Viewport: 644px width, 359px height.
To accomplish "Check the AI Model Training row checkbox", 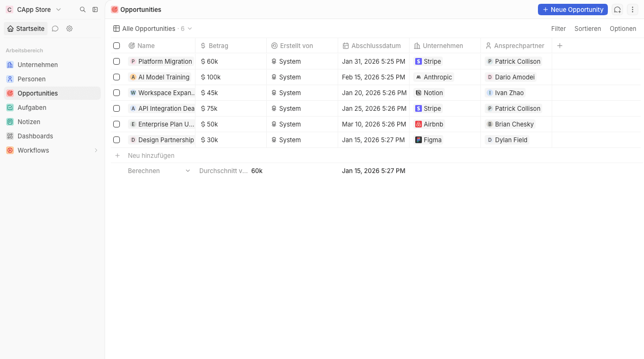I will click(x=117, y=77).
